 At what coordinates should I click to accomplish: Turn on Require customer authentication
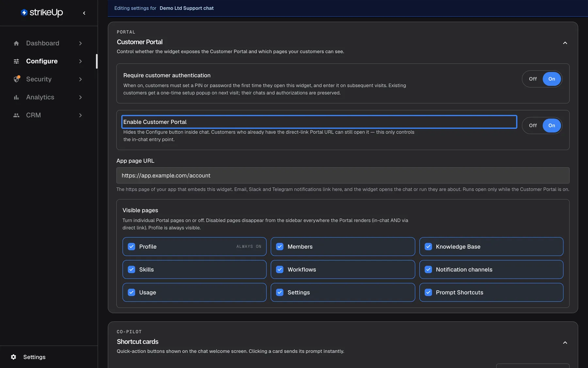(x=552, y=79)
